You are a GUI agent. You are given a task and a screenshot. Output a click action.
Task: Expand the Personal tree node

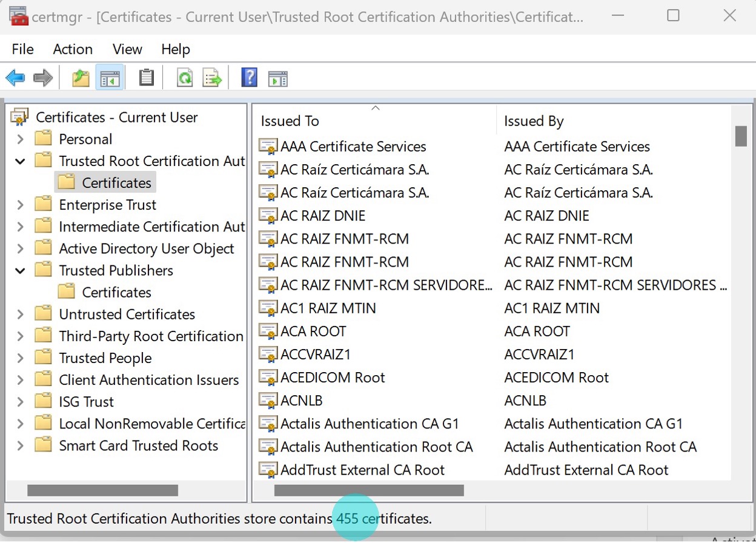click(x=21, y=139)
